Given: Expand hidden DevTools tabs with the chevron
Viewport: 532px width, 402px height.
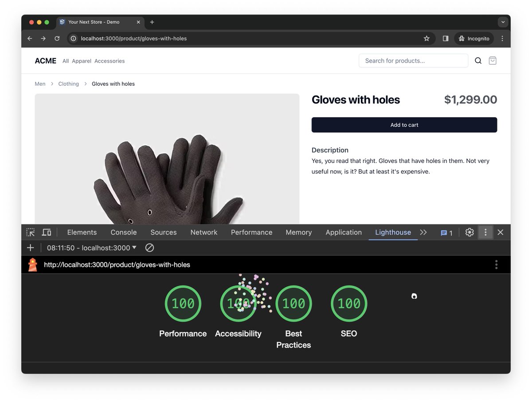Looking at the screenshot, I should 423,232.
